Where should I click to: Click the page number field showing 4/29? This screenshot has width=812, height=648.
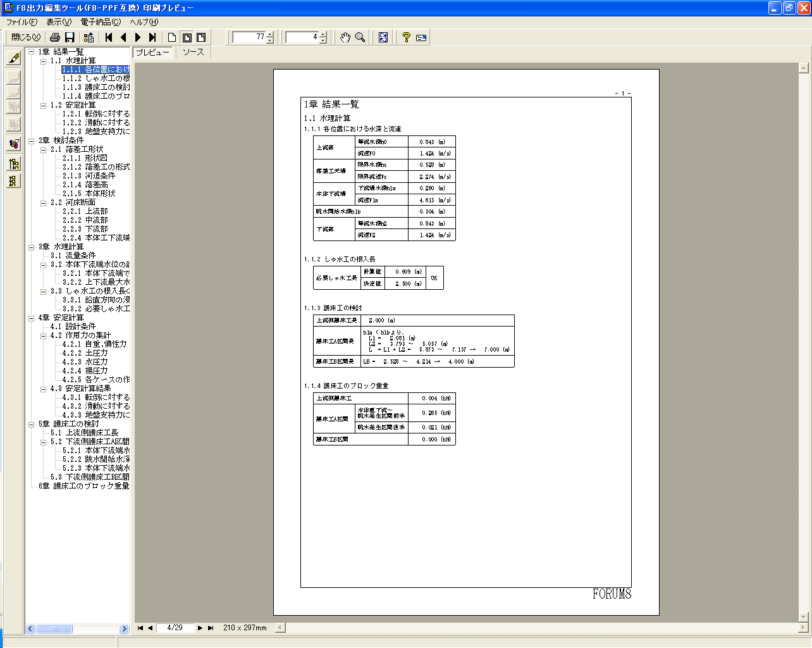click(x=175, y=628)
